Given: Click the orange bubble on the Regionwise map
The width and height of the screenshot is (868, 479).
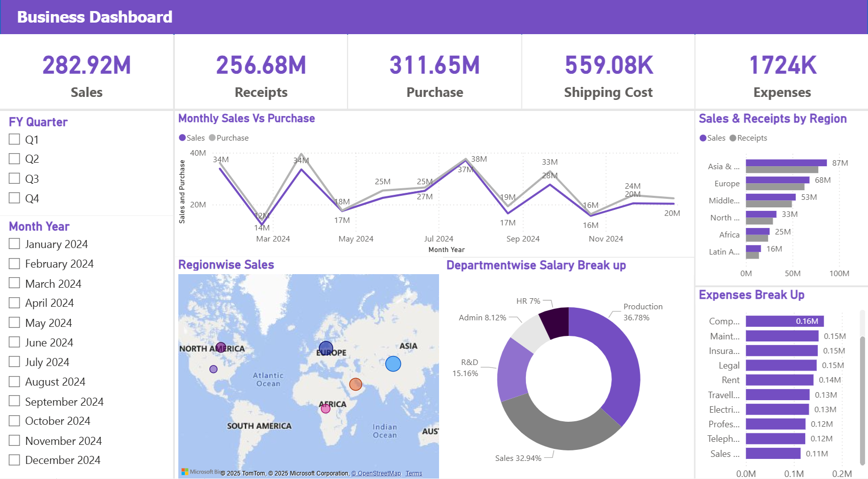Looking at the screenshot, I should point(356,384).
